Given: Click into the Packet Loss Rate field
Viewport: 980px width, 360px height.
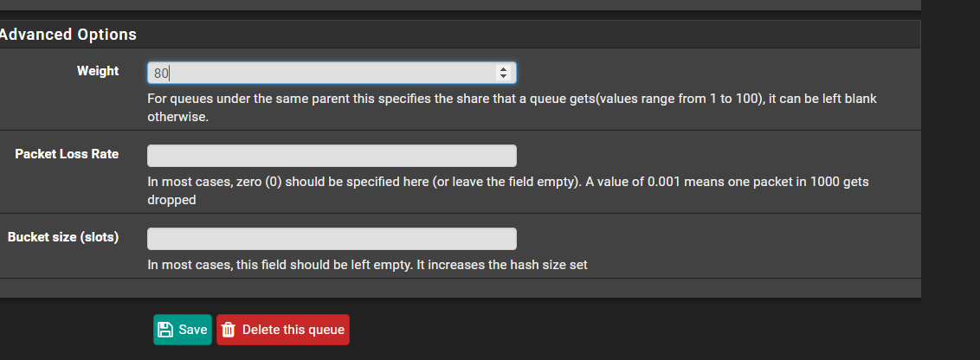Looking at the screenshot, I should coord(332,156).
